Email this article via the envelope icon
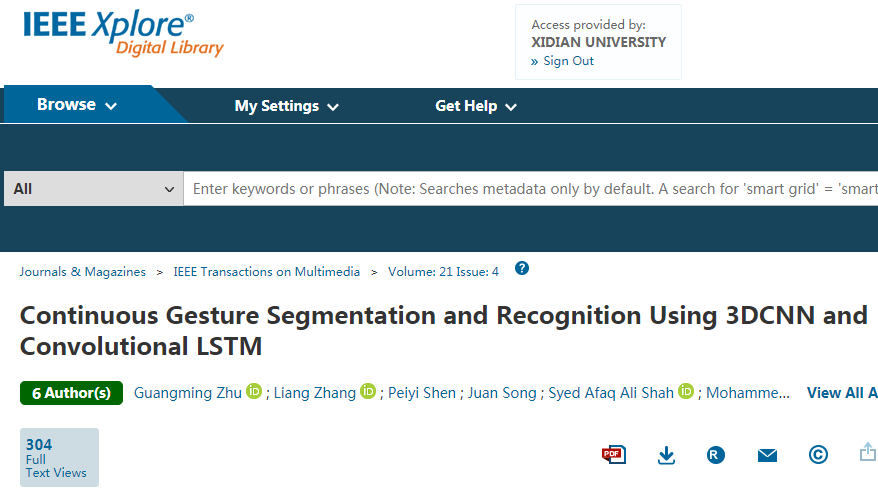This screenshot has width=878, height=493. [767, 455]
